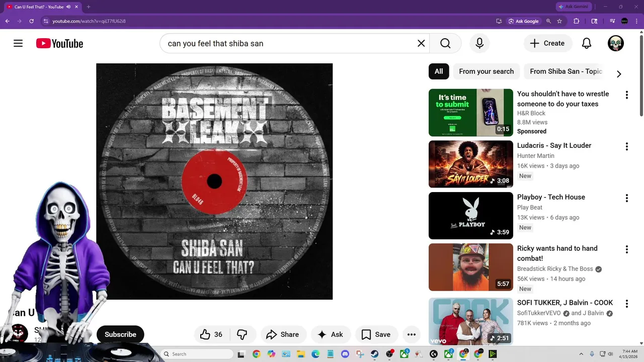Dislike the video with thumbs down
The image size is (644, 362).
pos(242,334)
